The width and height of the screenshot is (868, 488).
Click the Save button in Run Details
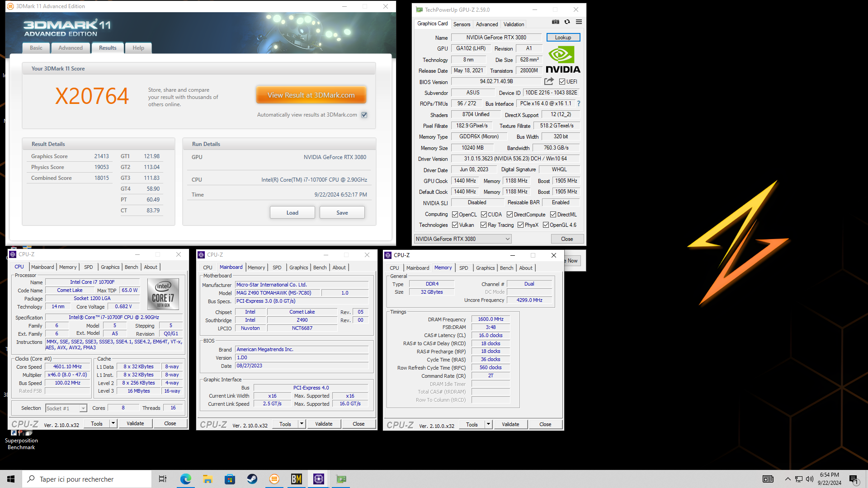pyautogui.click(x=342, y=213)
